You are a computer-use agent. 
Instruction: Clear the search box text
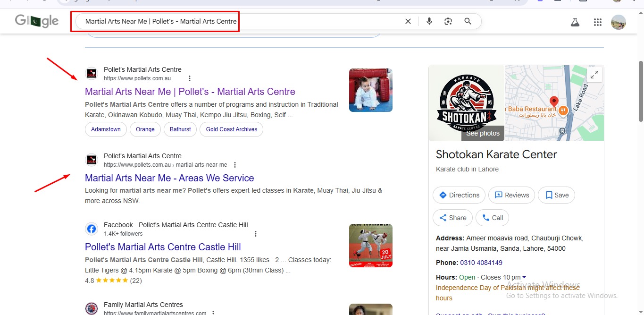(408, 21)
